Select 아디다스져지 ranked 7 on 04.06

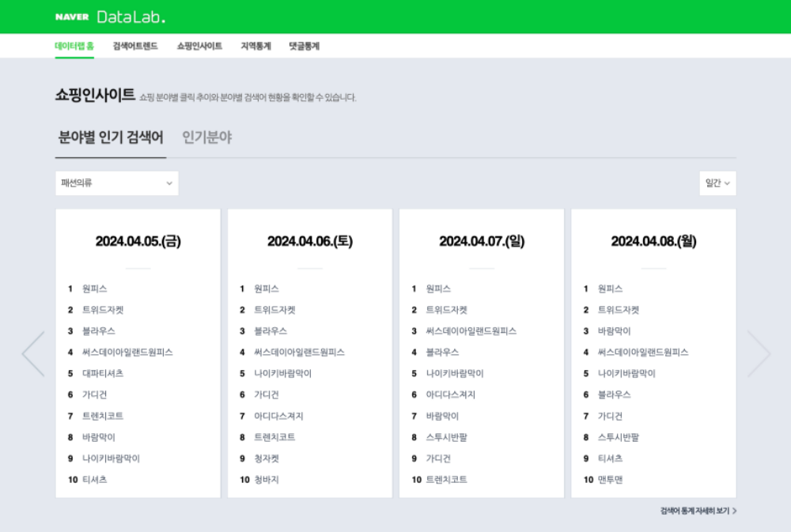click(278, 416)
